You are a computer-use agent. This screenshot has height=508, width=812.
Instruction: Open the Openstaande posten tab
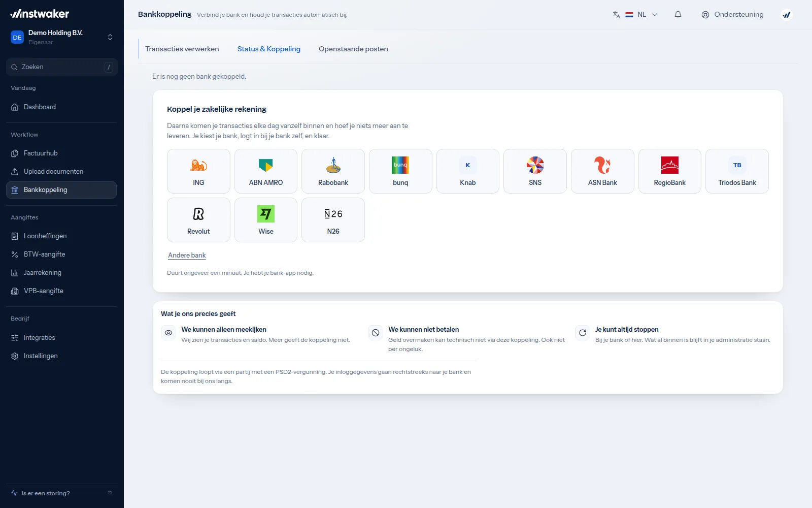tap(353, 49)
